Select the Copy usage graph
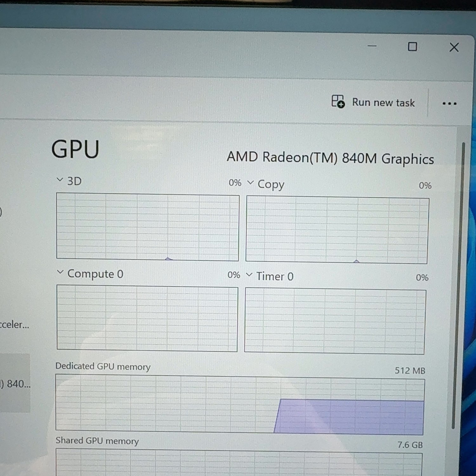 [x=337, y=230]
